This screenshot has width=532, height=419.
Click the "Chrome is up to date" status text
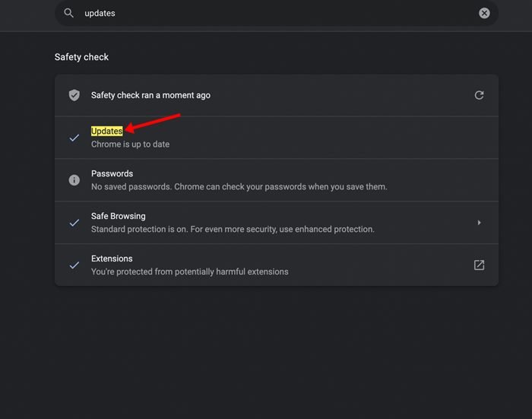pyautogui.click(x=130, y=144)
